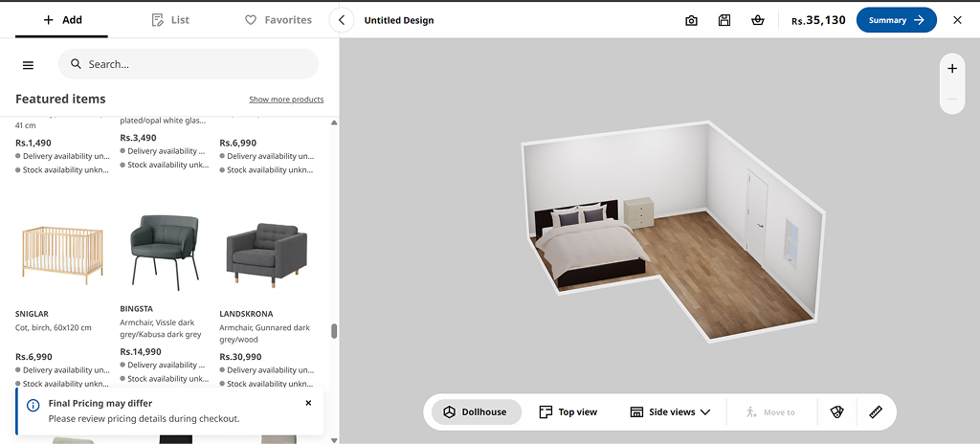Switch to the List tab
980x444 pixels.
click(x=170, y=20)
